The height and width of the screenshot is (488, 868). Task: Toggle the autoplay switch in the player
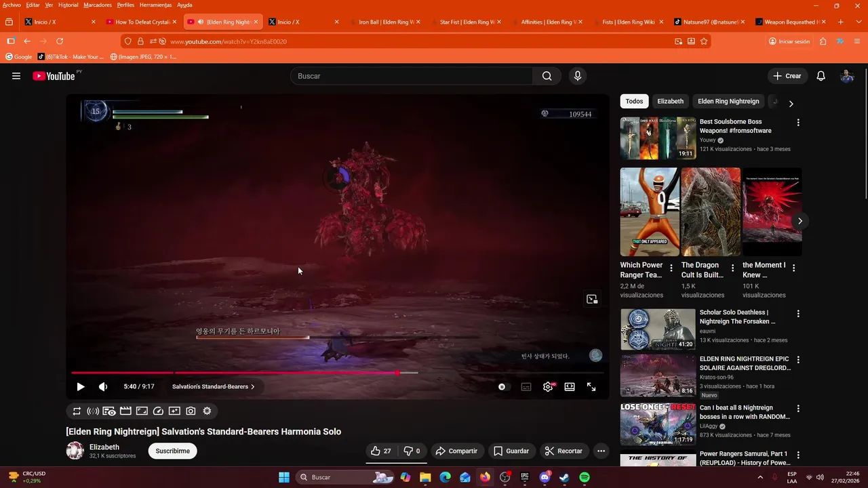coord(502,387)
